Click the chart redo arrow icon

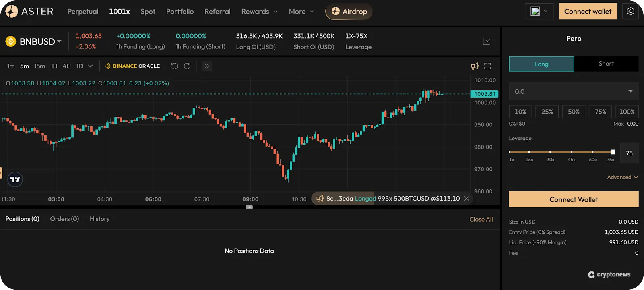click(x=187, y=66)
